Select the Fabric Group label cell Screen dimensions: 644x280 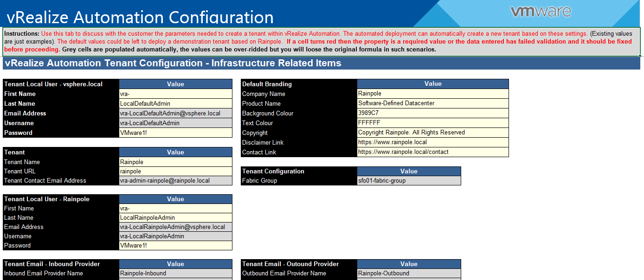tap(299, 181)
